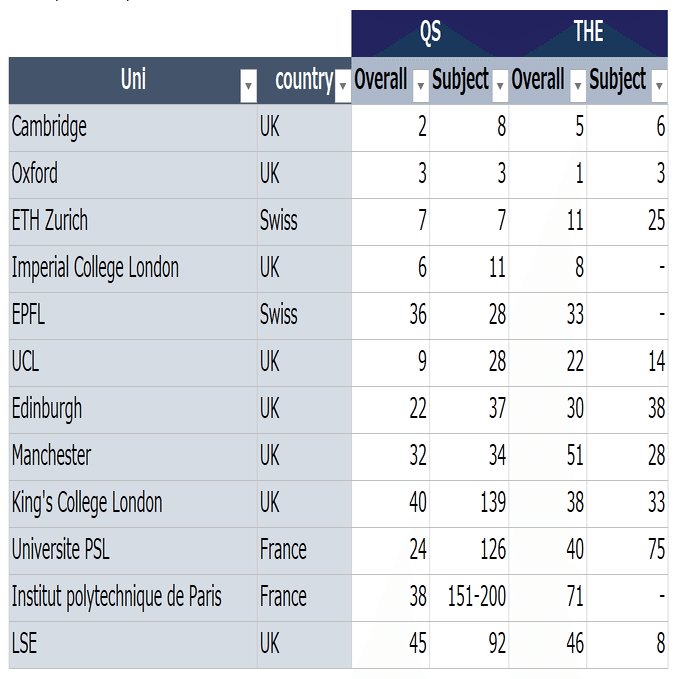Expand the QS Subject filter arrow
This screenshot has height=679, width=679.
coord(499,87)
